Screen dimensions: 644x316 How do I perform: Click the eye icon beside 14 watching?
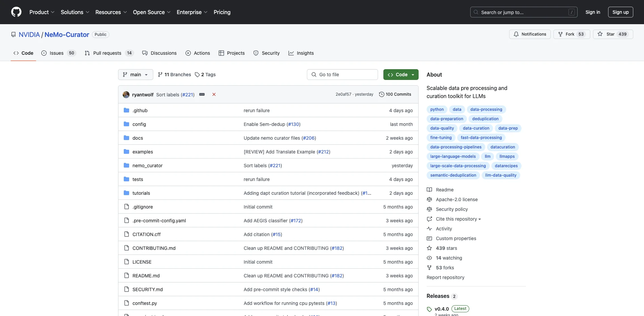429,258
